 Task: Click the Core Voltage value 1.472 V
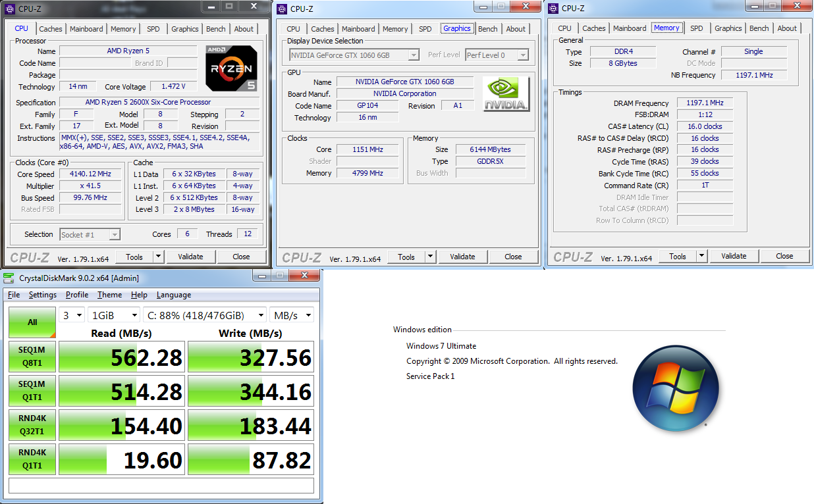click(174, 86)
